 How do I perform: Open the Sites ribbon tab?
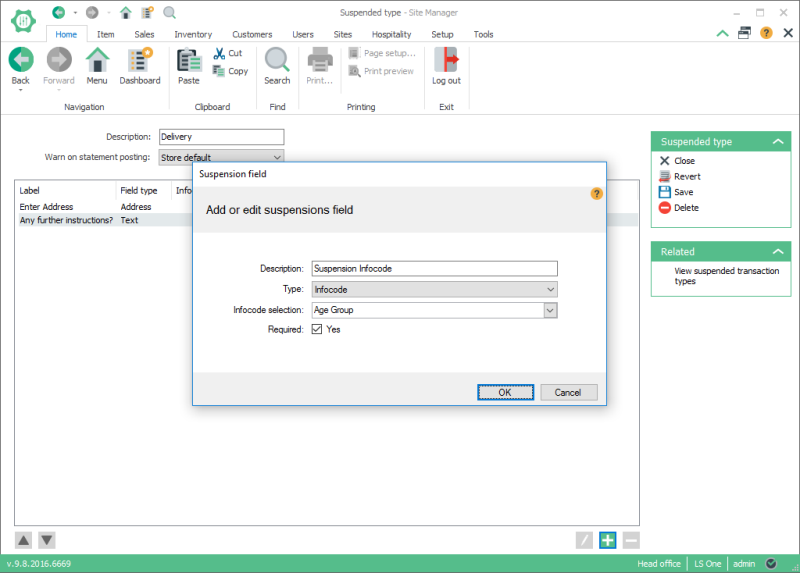tap(342, 34)
